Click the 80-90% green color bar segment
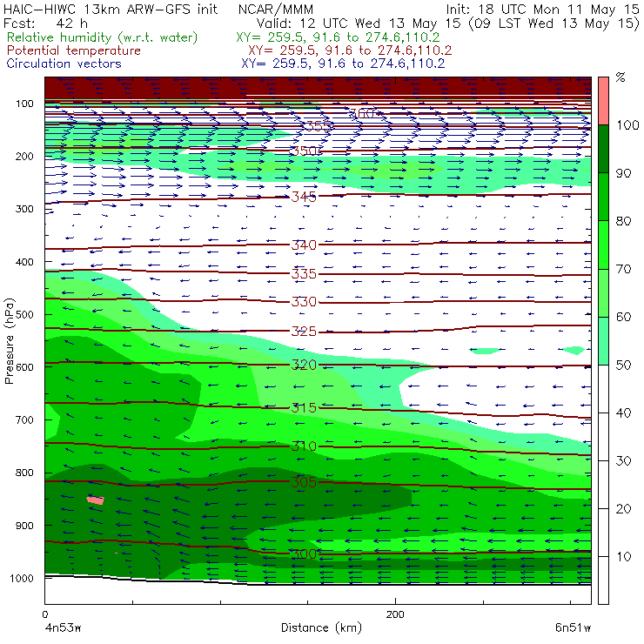 (x=603, y=197)
